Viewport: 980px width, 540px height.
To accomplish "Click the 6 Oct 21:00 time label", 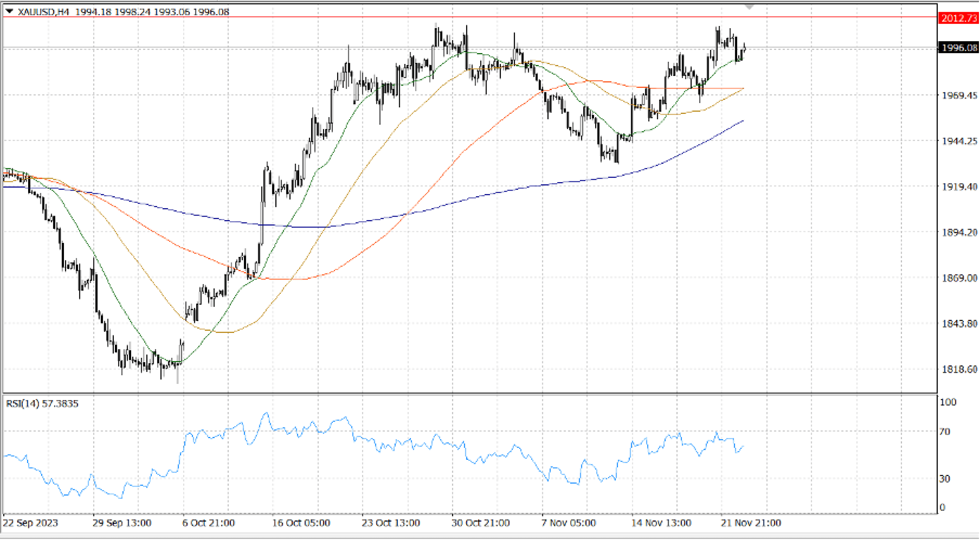I will coord(209,523).
